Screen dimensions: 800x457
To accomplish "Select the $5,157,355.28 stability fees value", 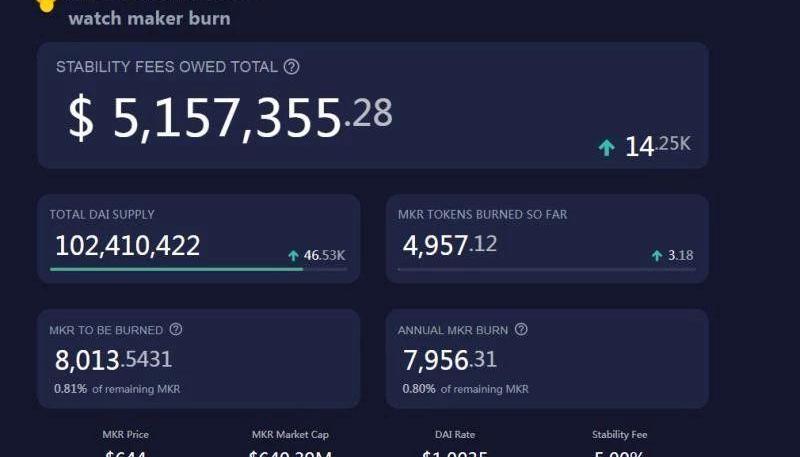I will tap(230, 117).
